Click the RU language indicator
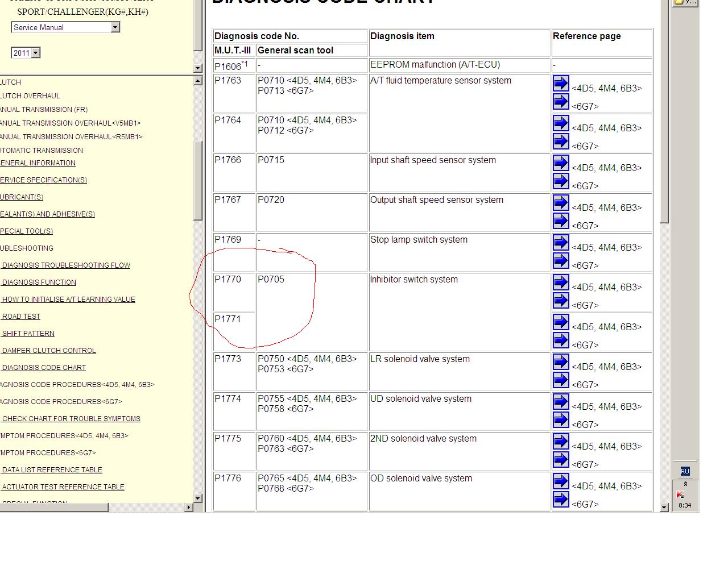 click(x=685, y=471)
